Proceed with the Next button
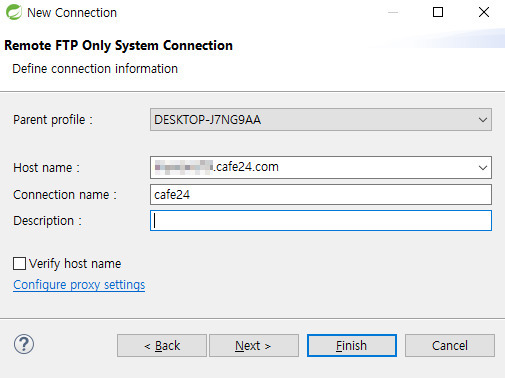The width and height of the screenshot is (505, 378). click(x=254, y=346)
